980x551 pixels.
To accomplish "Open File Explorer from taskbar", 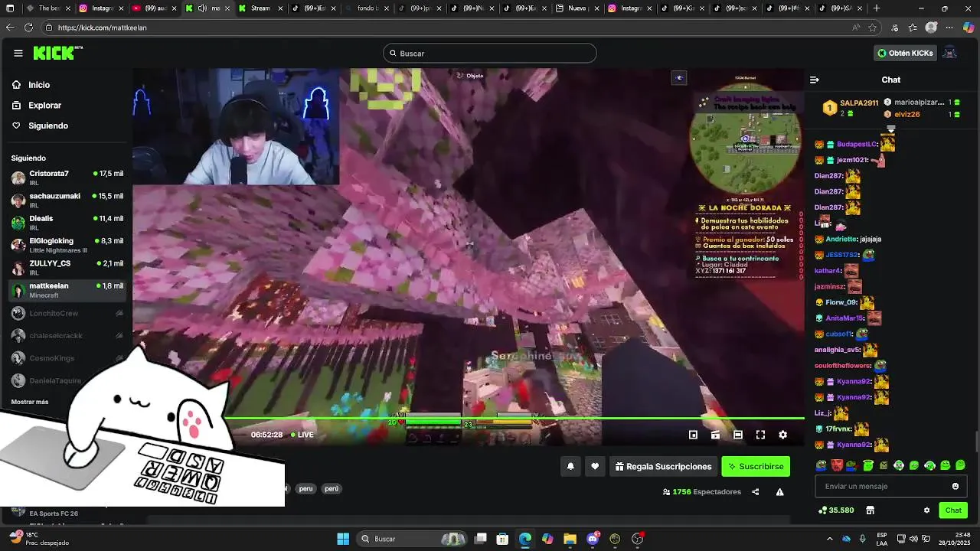I will [570, 539].
